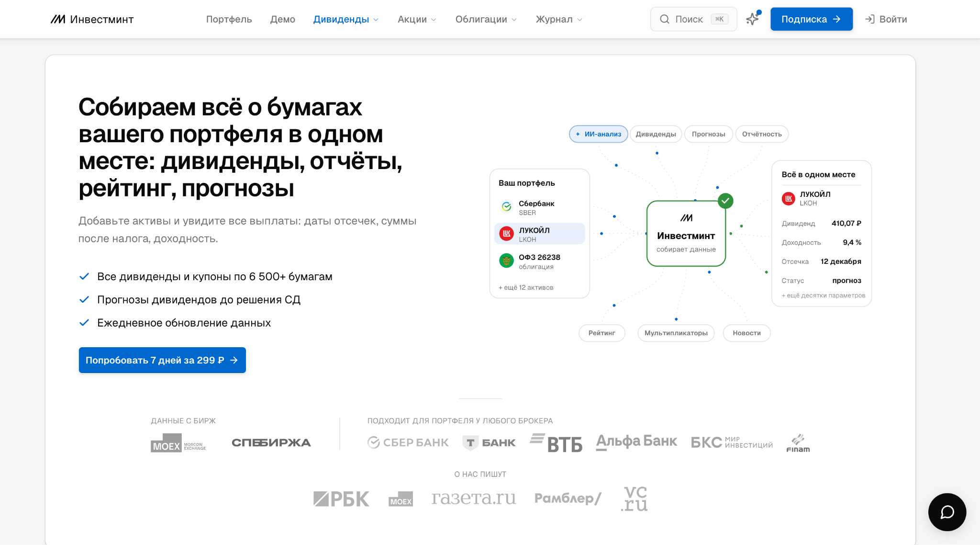The height and width of the screenshot is (545, 980).
Task: Click the Инвестминт 'собирает данные' center card
Action: [686, 234]
